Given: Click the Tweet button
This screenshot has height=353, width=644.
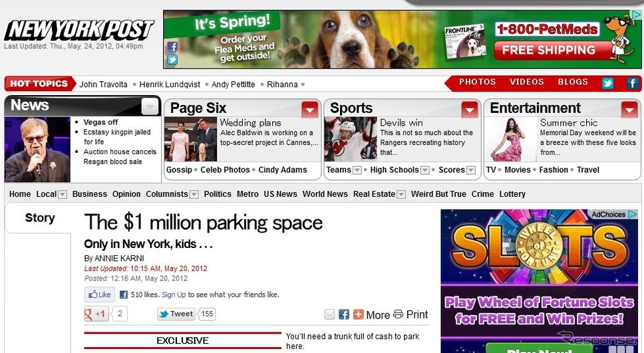Looking at the screenshot, I should 176,314.
